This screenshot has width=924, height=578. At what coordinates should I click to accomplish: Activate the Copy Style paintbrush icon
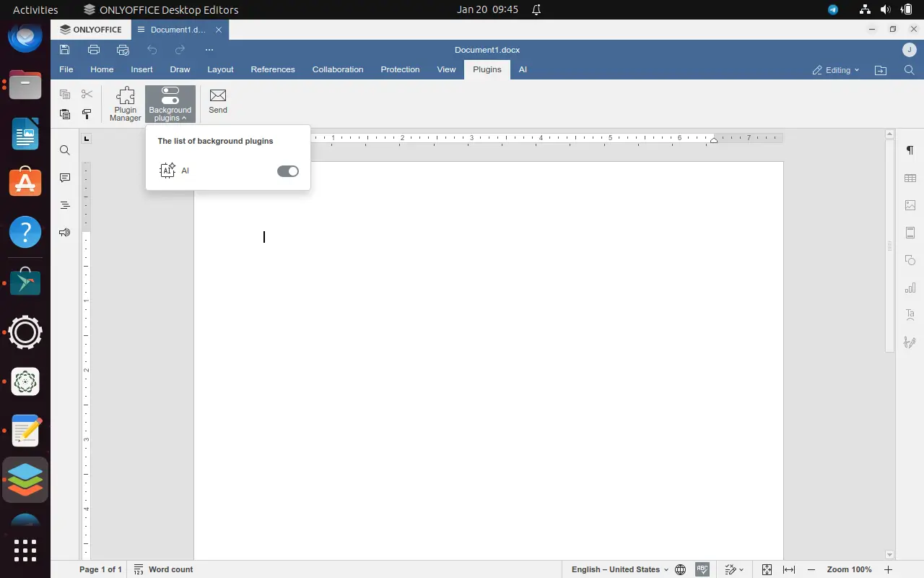coord(87,114)
